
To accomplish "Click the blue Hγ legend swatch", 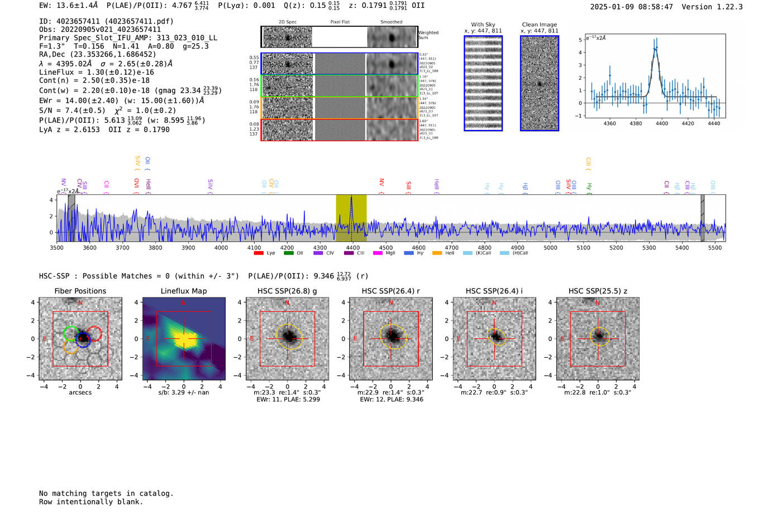I will point(409,253).
